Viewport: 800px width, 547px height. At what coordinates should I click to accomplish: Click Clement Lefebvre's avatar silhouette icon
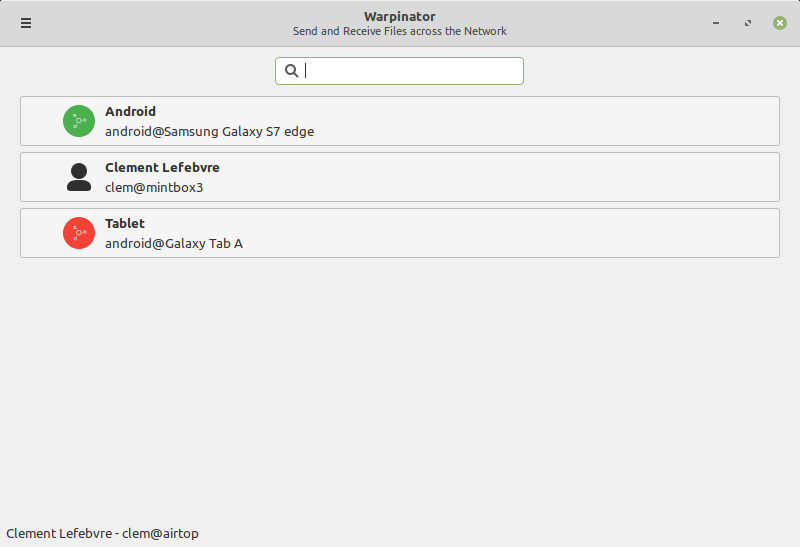[78, 177]
